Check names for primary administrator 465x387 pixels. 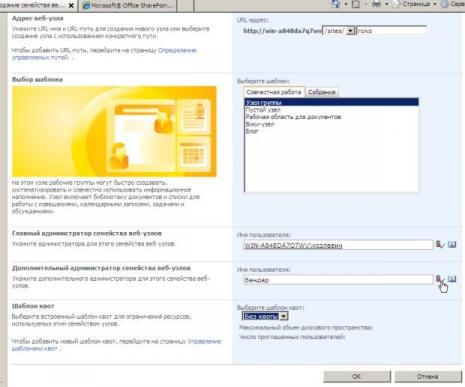(440, 245)
